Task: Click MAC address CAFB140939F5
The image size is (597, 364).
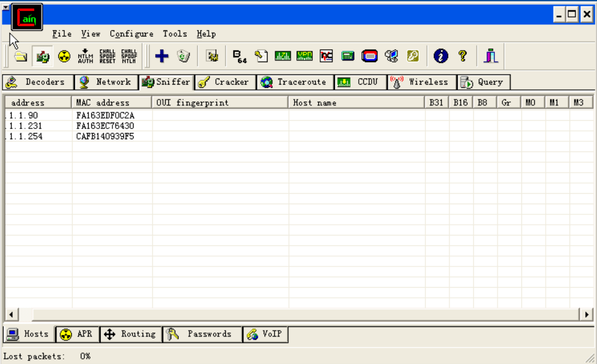Action: pyautogui.click(x=105, y=136)
